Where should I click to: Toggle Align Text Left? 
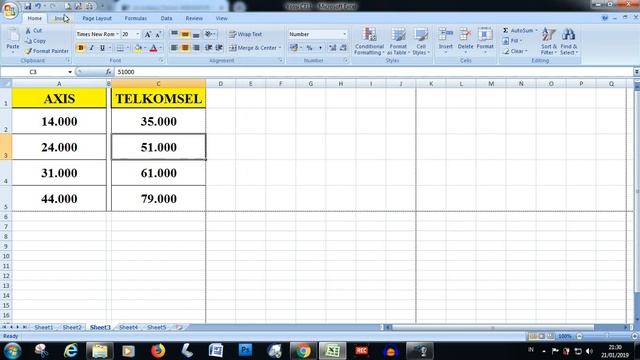tap(174, 48)
